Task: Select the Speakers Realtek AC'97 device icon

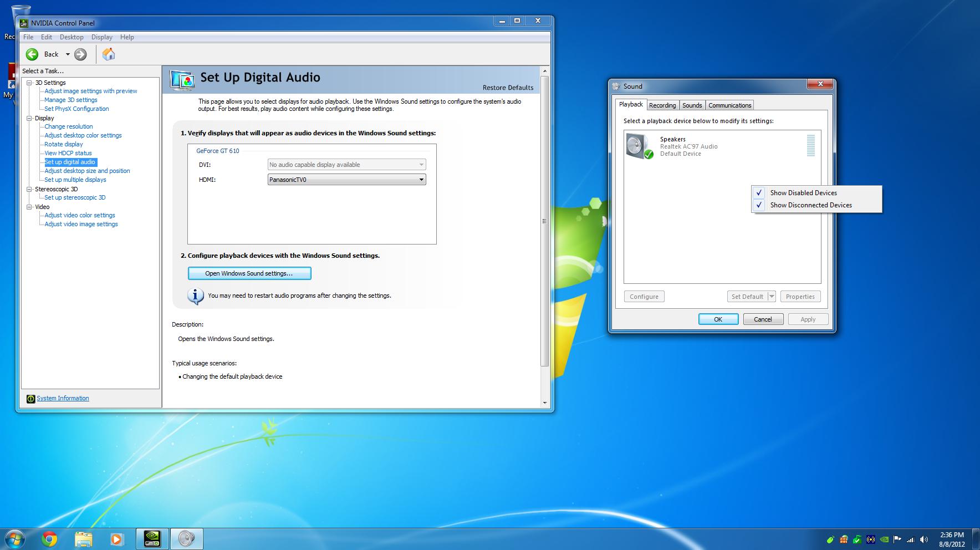Action: pyautogui.click(x=640, y=146)
